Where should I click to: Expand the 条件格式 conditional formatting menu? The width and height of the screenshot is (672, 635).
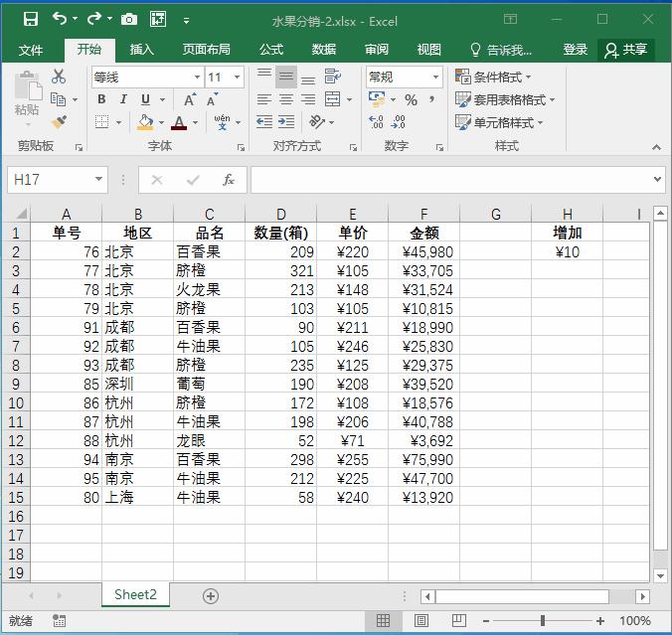(493, 78)
